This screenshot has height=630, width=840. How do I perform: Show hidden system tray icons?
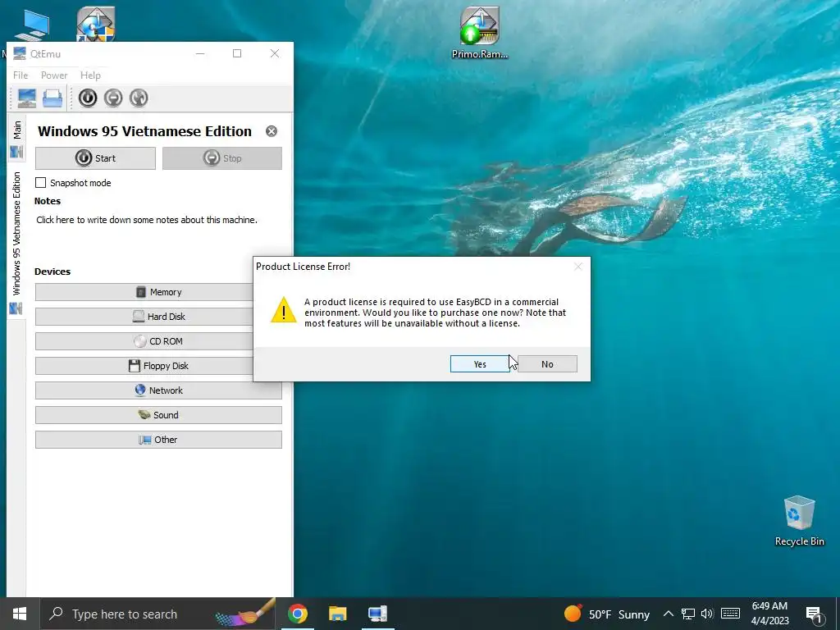[668, 614]
